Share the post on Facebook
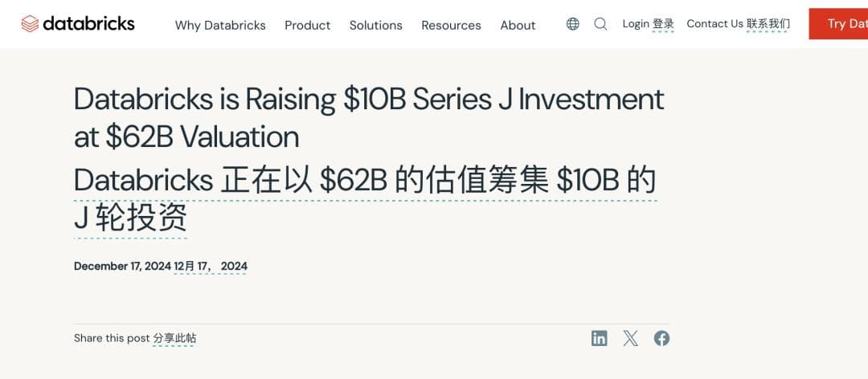This screenshot has width=868, height=379. pyautogui.click(x=661, y=338)
